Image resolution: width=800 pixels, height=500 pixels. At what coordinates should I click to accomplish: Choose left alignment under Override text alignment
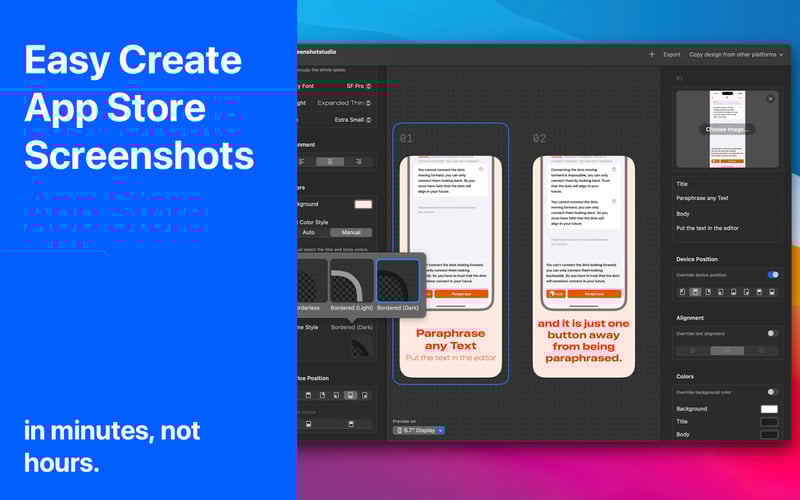coord(693,351)
